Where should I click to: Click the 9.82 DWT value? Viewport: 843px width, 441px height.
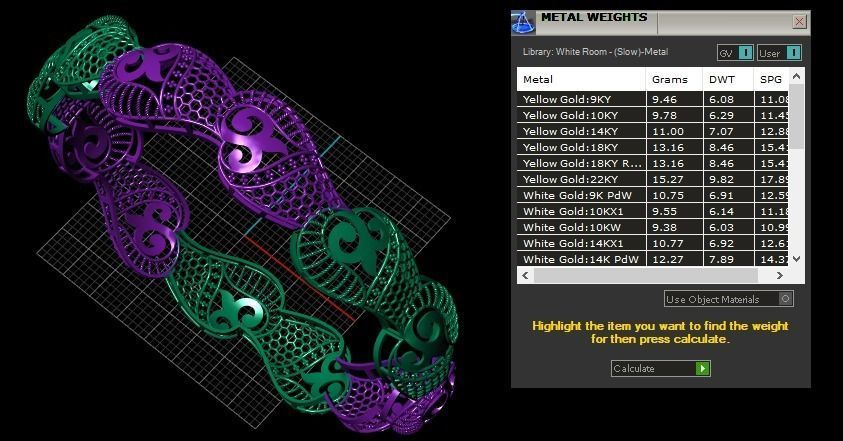pos(721,180)
